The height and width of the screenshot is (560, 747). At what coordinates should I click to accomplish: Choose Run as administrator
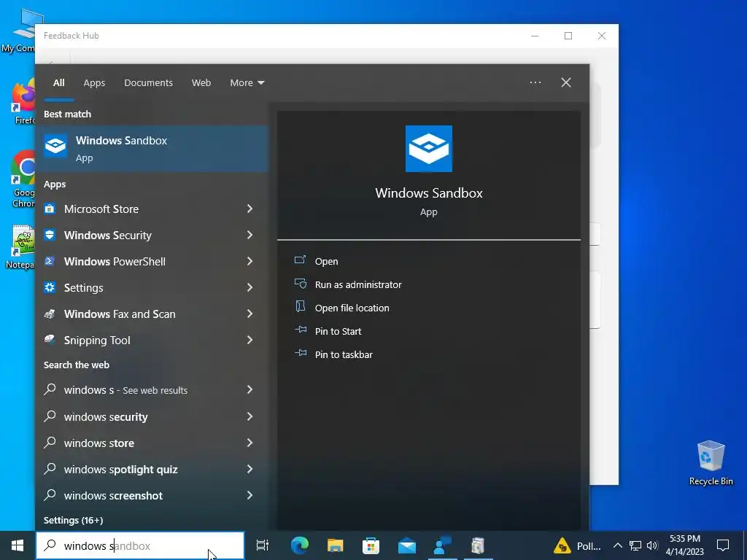[x=348, y=284]
